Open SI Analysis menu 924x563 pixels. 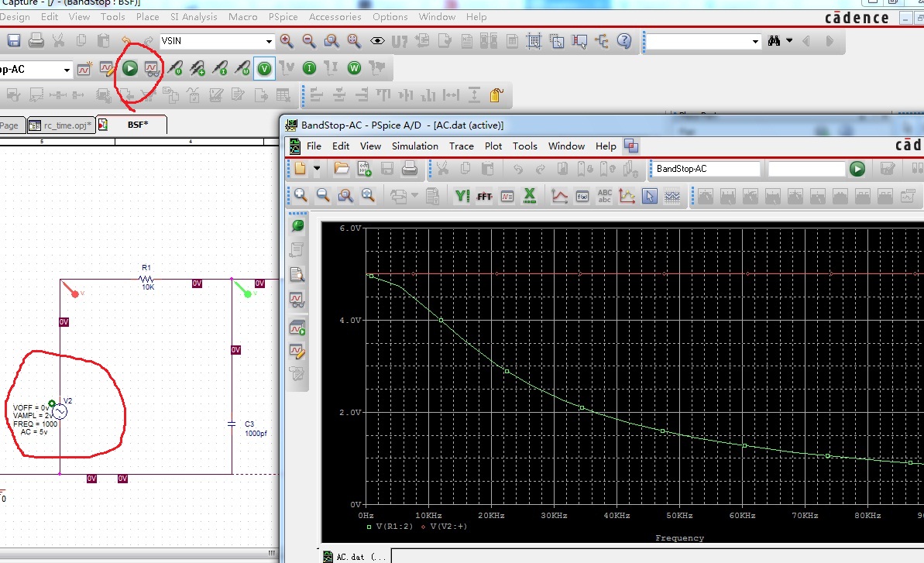[x=194, y=17]
